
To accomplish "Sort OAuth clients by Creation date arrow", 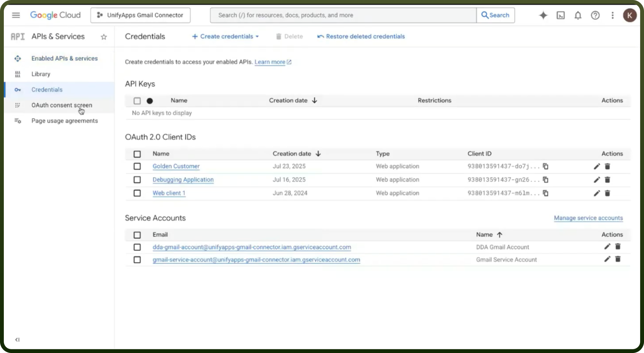I will click(318, 154).
